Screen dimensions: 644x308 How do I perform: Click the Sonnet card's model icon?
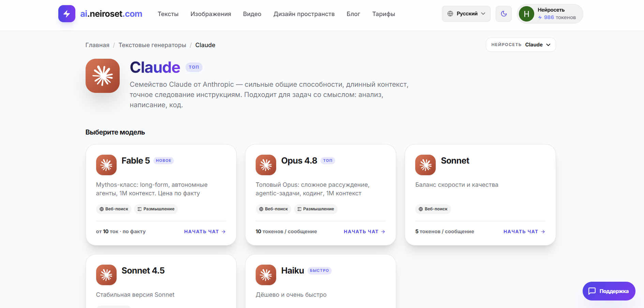tap(425, 165)
